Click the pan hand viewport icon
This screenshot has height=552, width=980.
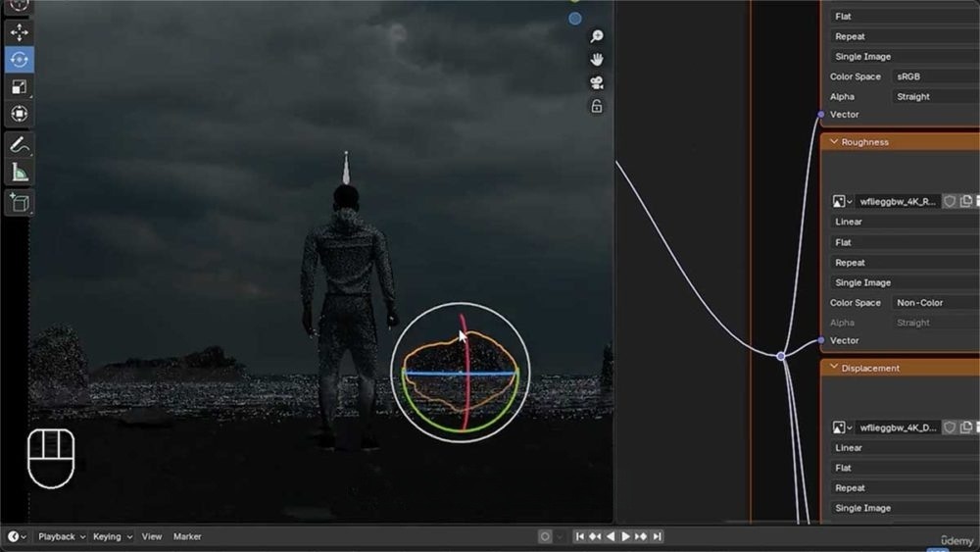(596, 59)
